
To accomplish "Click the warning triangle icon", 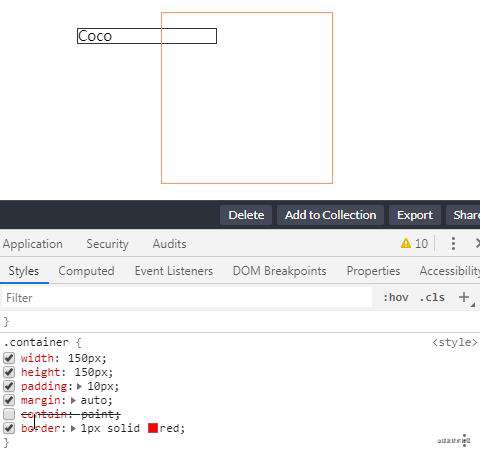I will [x=406, y=244].
